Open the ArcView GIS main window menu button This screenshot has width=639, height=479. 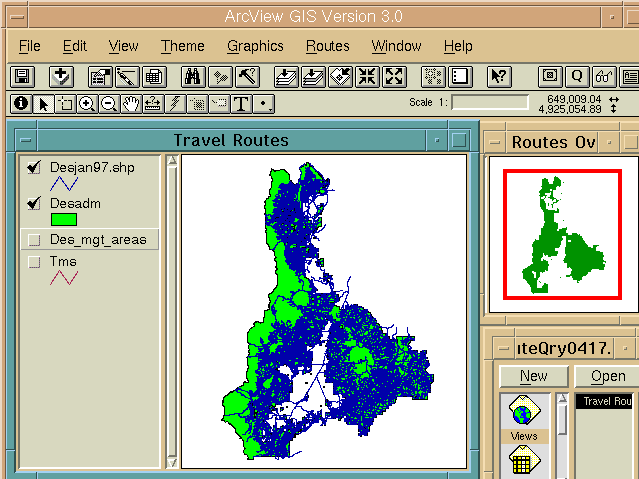coord(17,17)
